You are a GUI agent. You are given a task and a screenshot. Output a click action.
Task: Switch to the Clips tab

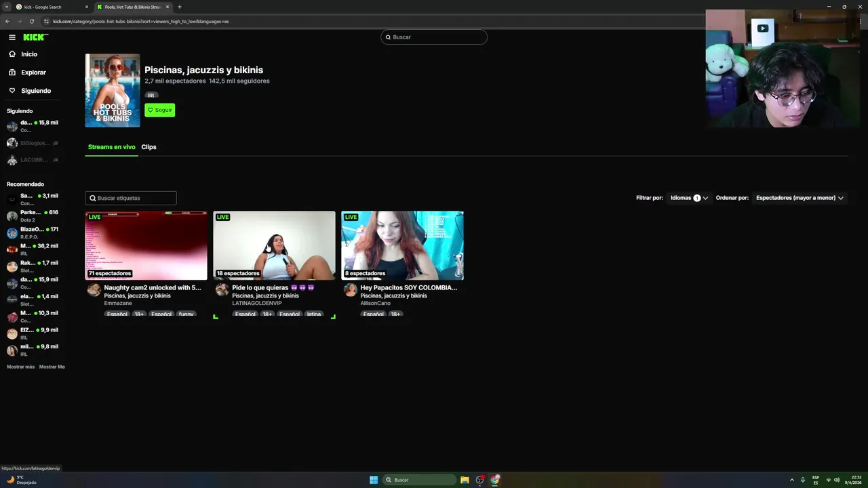(x=149, y=147)
